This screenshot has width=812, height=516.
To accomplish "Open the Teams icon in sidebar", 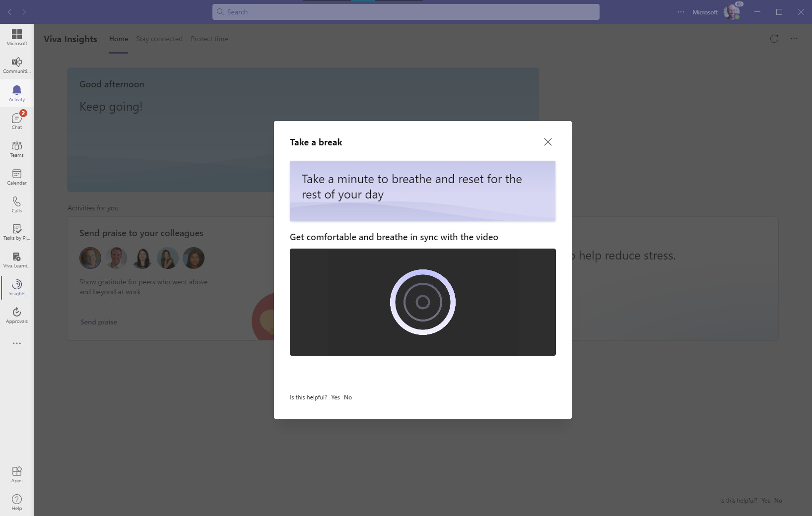I will click(17, 148).
